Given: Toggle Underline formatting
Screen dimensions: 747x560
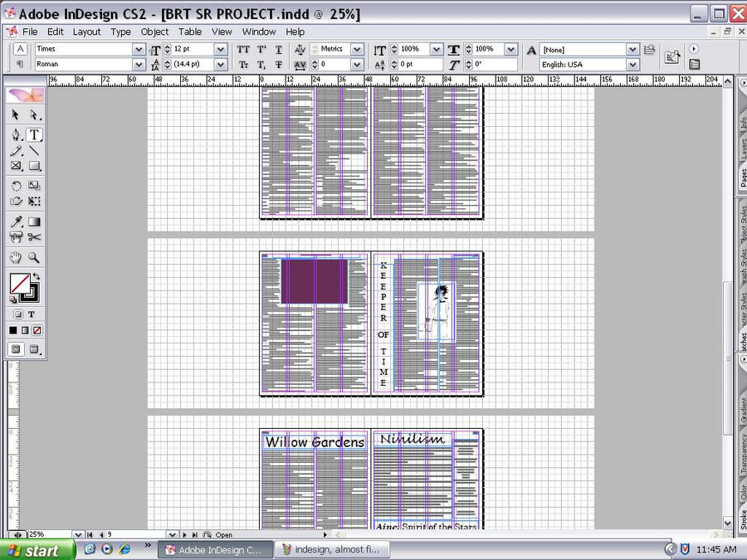Looking at the screenshot, I should click(x=279, y=49).
